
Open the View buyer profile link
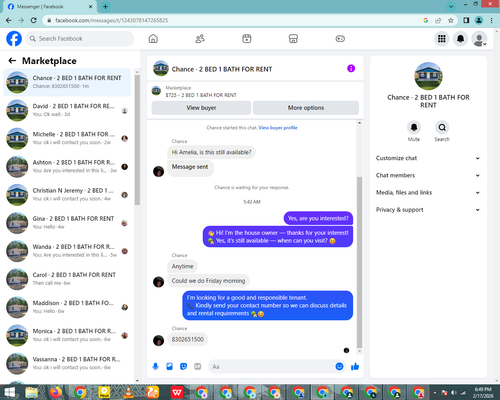278,128
